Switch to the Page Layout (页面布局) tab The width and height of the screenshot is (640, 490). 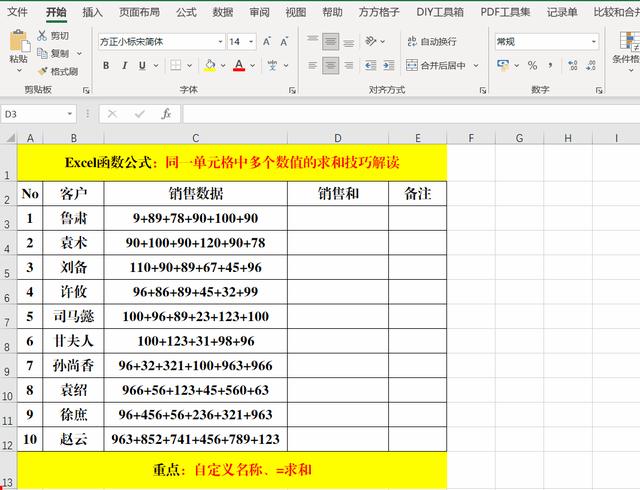click(139, 12)
